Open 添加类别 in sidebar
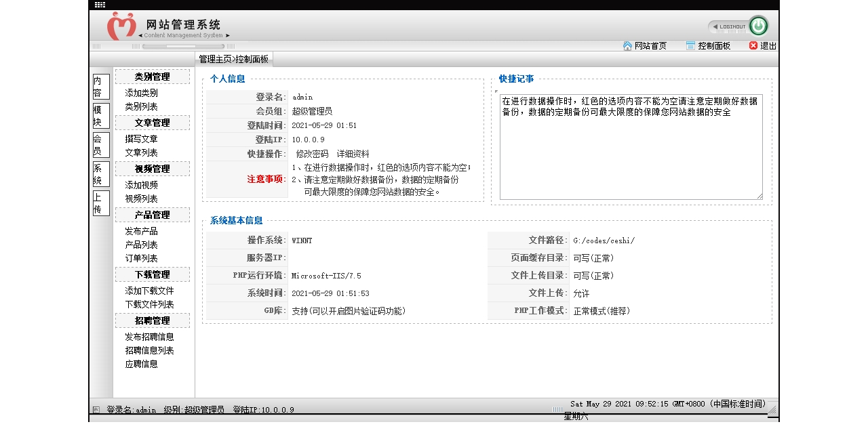The width and height of the screenshot is (868, 439). [x=141, y=93]
